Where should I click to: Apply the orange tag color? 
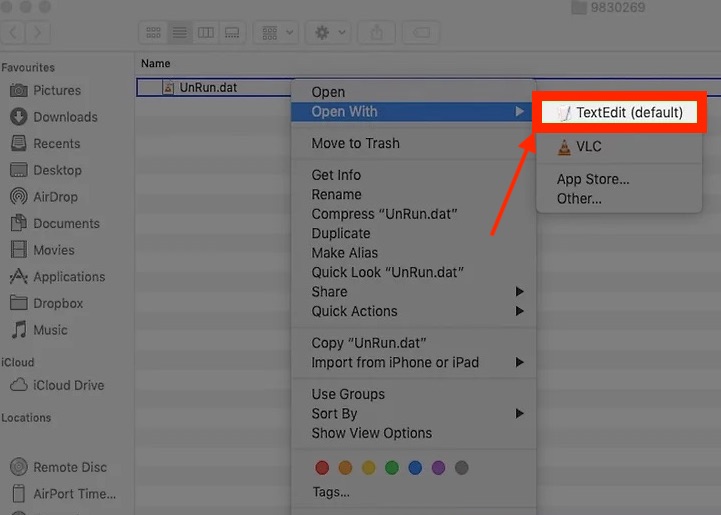point(345,468)
